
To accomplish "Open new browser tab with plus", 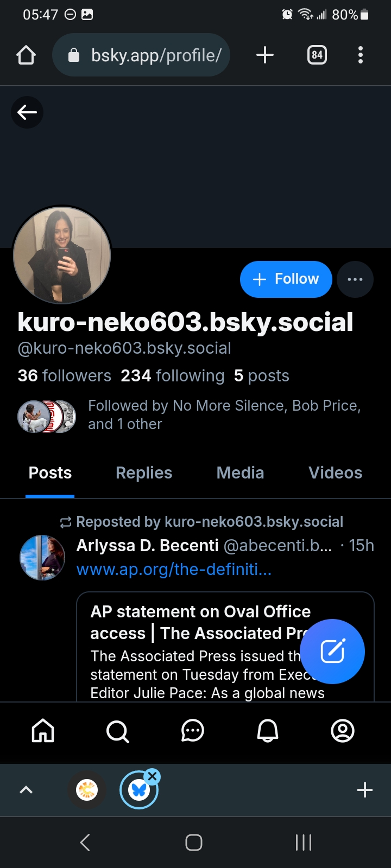I will 264,55.
